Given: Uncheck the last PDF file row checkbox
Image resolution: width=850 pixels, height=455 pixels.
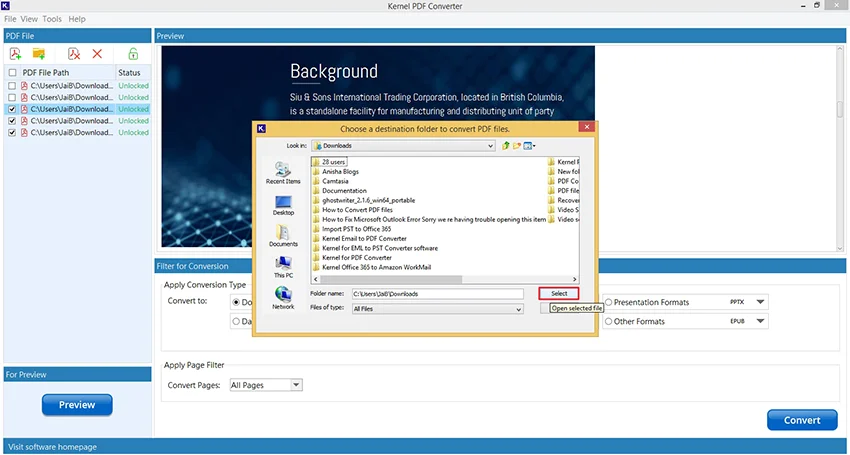Looking at the screenshot, I should click(x=12, y=132).
